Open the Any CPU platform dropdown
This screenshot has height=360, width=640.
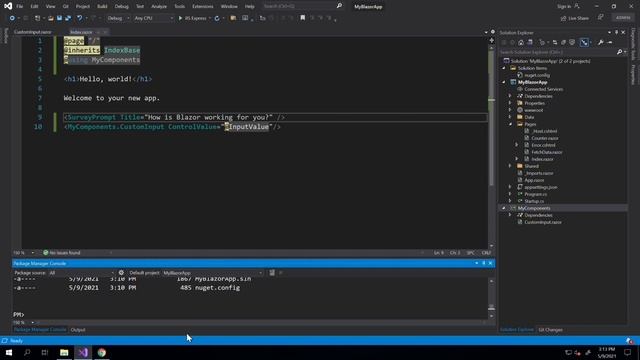(153, 18)
